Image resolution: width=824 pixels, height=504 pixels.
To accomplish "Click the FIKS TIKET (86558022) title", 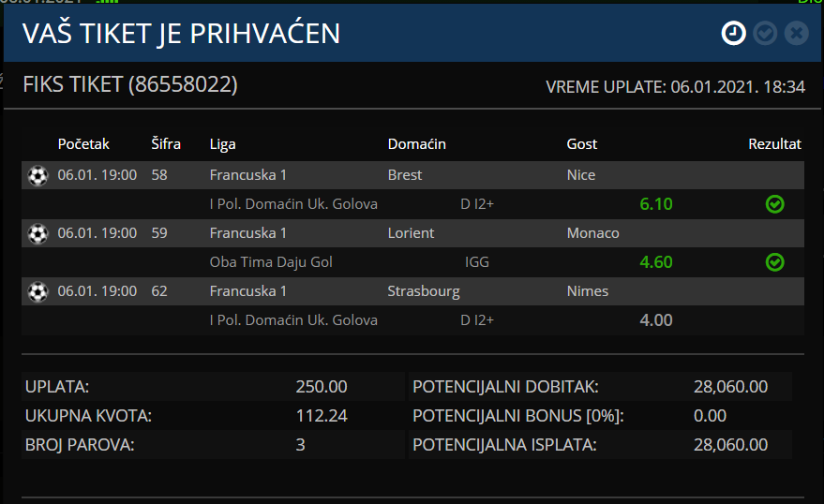I will 130,84.
